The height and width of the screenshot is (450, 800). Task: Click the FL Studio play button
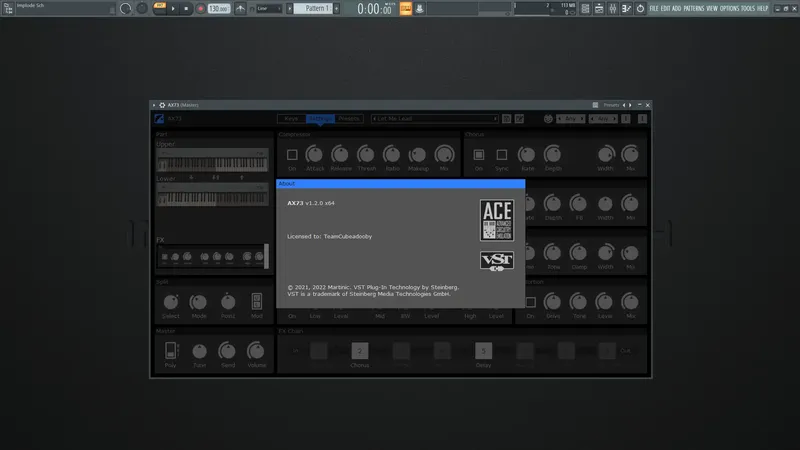point(173,9)
